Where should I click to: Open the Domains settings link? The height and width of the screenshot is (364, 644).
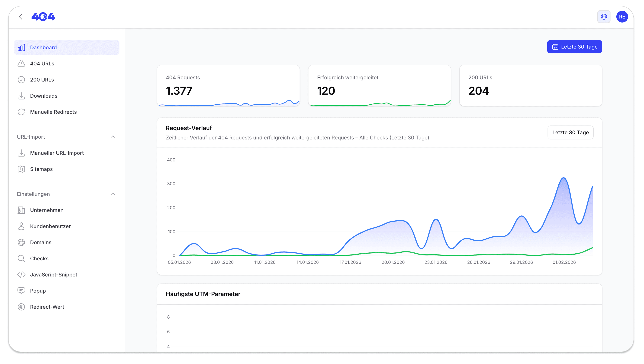[41, 242]
